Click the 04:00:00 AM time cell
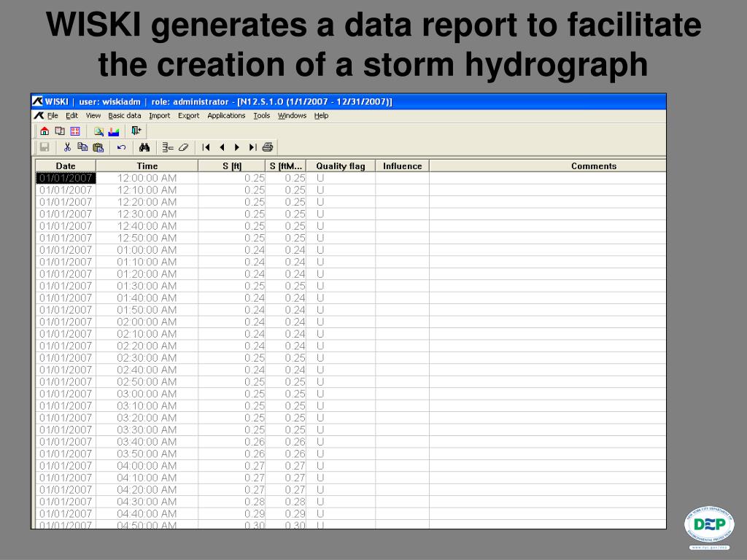Image resolution: width=747 pixels, height=560 pixels. pos(147,466)
